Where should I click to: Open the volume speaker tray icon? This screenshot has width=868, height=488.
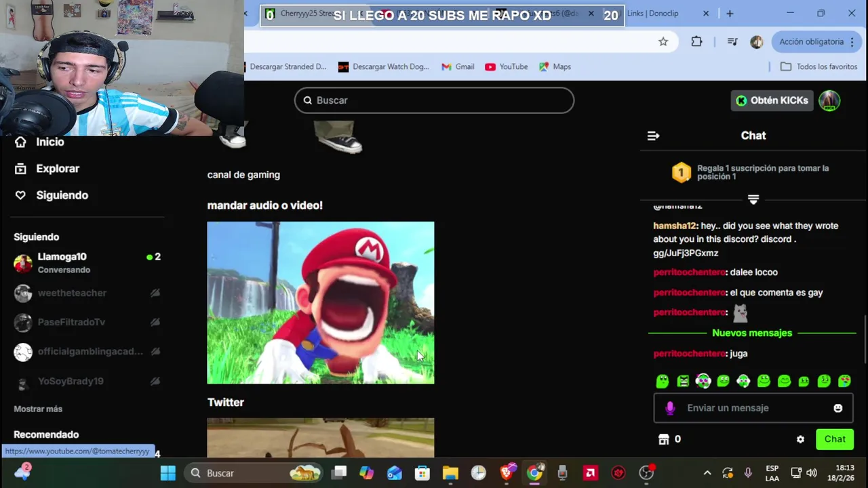[812, 473]
